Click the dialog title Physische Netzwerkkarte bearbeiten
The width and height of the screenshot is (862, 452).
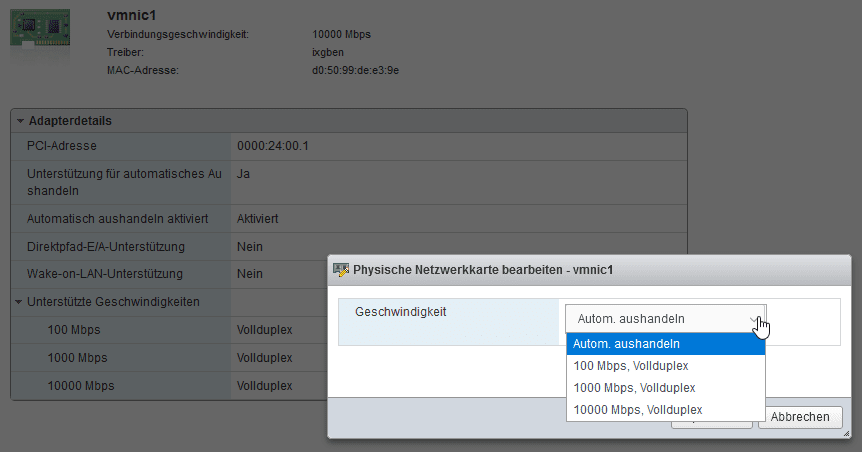point(483,270)
